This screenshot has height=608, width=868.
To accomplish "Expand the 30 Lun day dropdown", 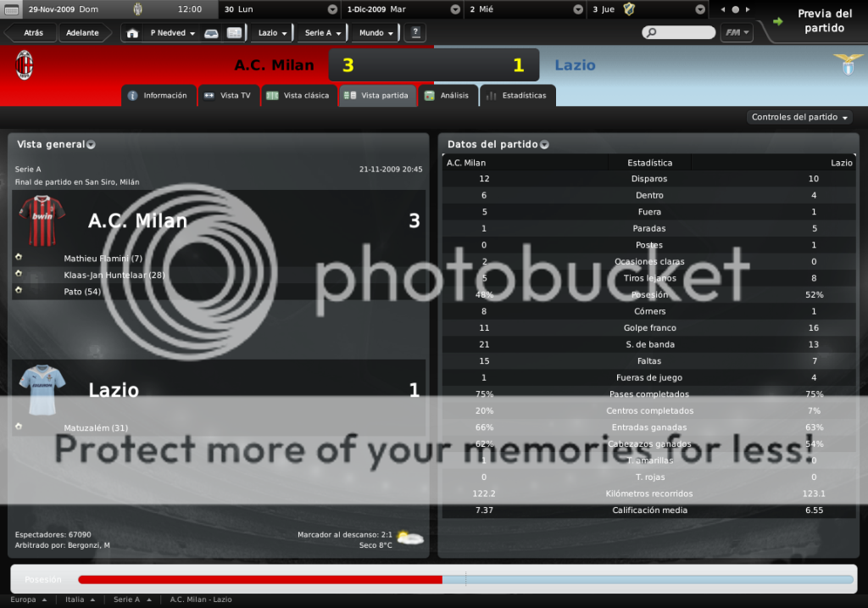I will click(332, 9).
